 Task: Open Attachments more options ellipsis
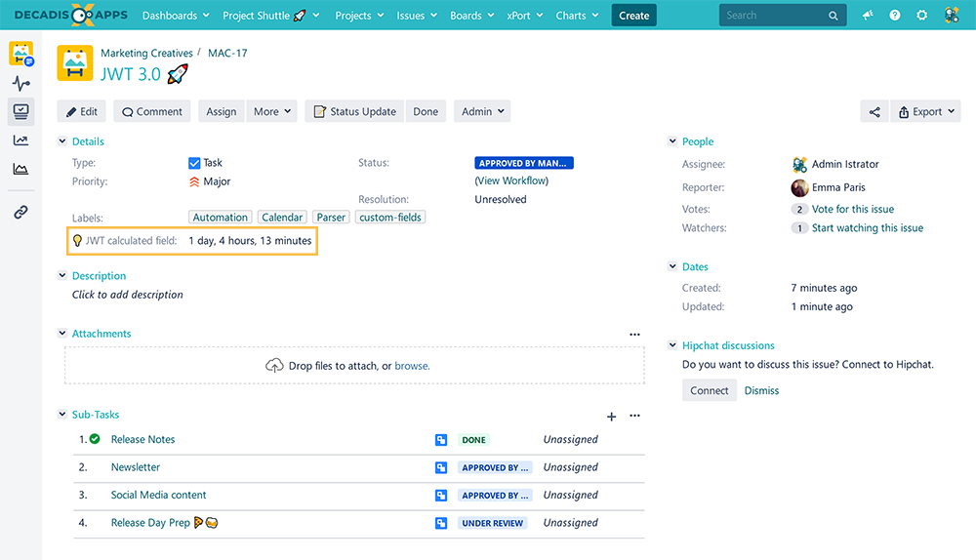pyautogui.click(x=634, y=334)
